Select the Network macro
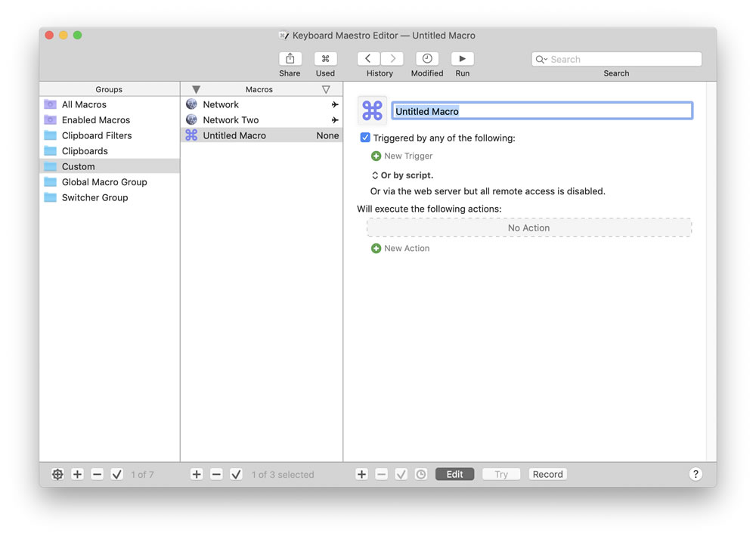This screenshot has width=756, height=539. point(262,104)
